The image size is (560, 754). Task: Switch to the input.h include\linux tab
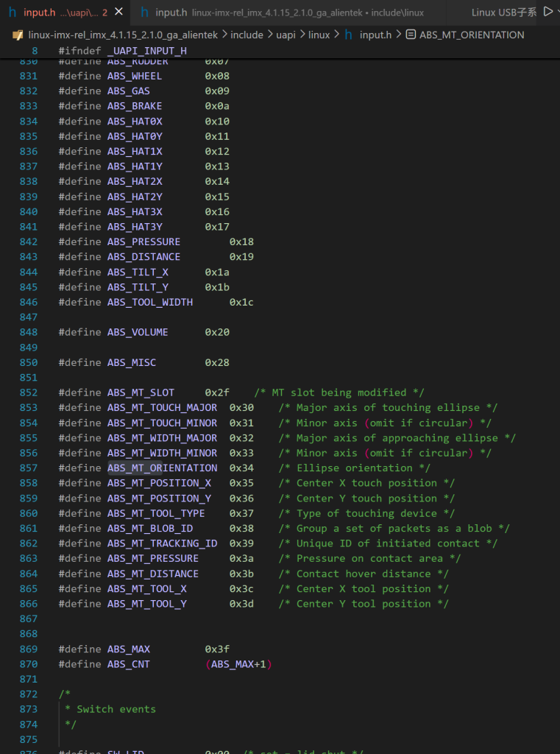(288, 13)
